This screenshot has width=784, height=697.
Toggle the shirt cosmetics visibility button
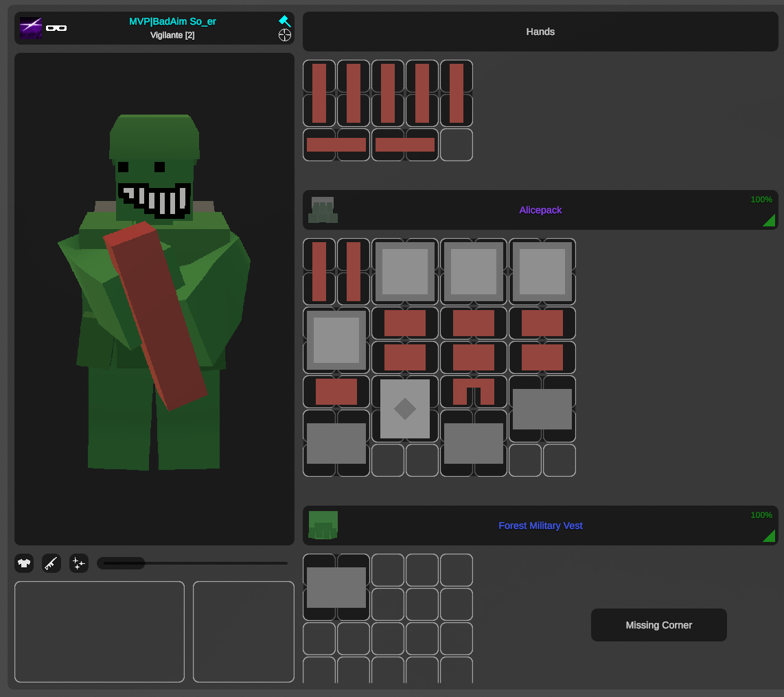click(x=24, y=564)
